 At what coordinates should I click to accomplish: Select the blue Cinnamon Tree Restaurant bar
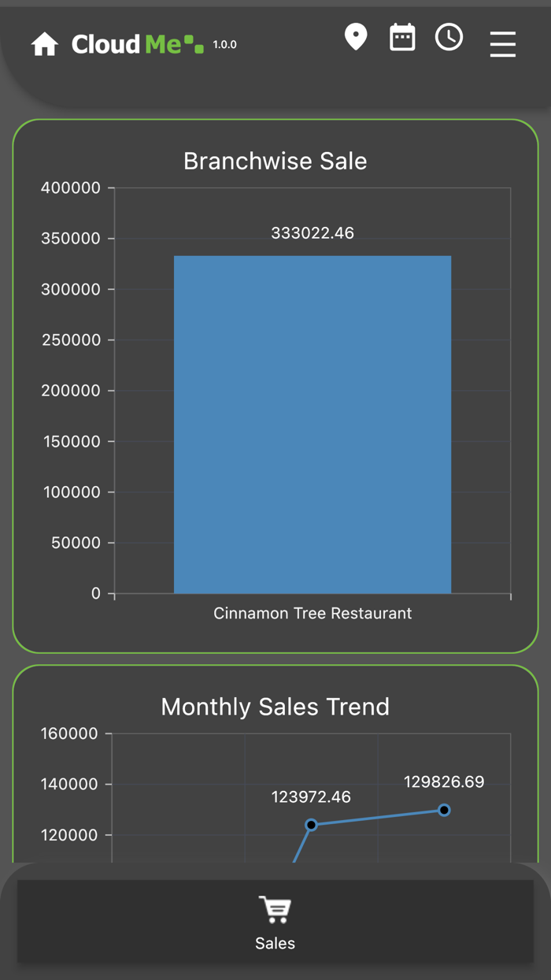coord(312,424)
